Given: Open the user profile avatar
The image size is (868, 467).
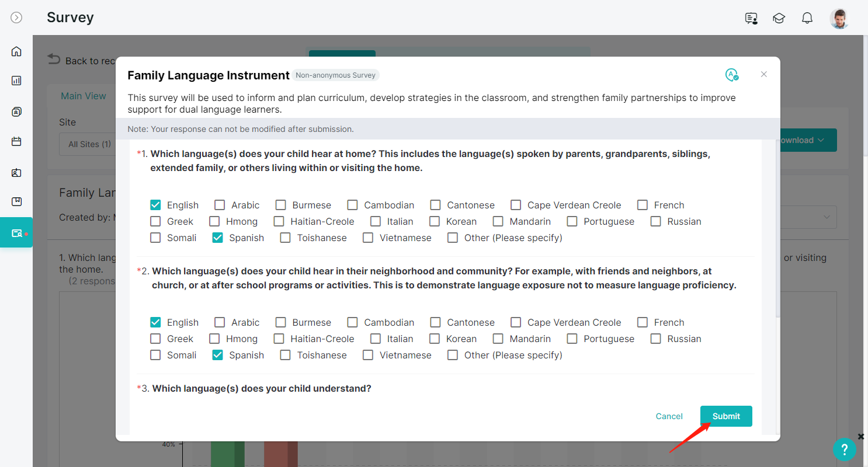Looking at the screenshot, I should pos(839,18).
